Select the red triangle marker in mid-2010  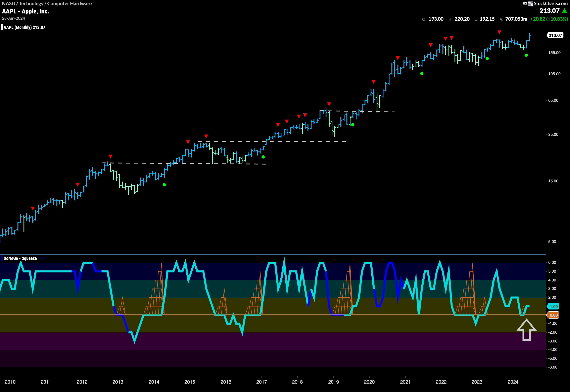click(33, 208)
